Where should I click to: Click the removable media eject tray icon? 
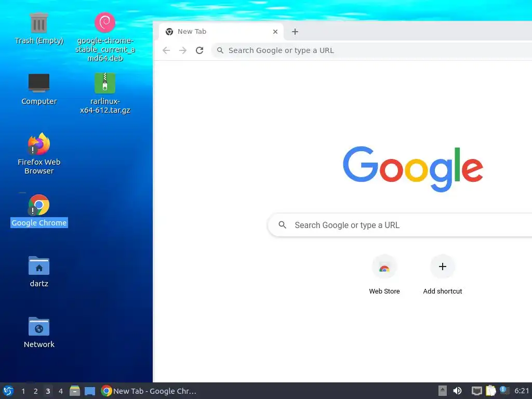click(443, 391)
